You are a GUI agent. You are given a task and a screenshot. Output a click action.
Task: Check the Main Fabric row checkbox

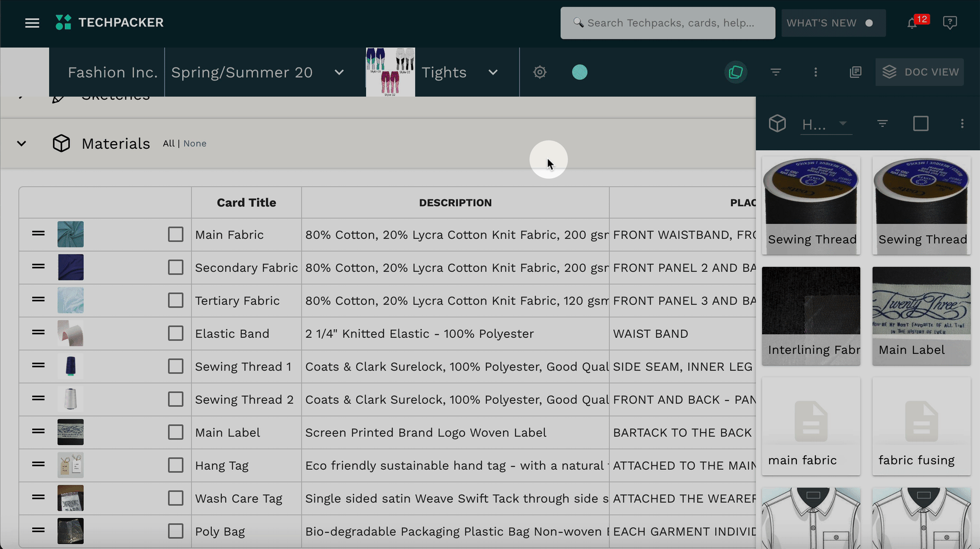[x=175, y=235]
